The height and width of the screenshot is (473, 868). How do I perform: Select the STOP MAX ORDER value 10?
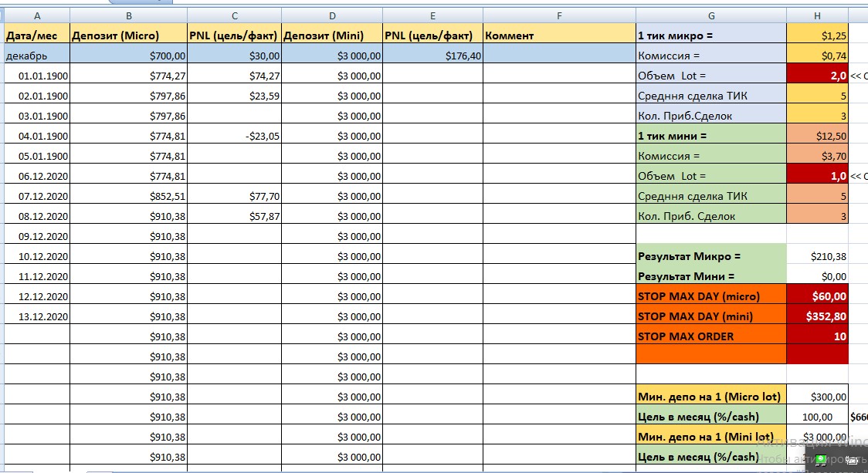coord(817,335)
